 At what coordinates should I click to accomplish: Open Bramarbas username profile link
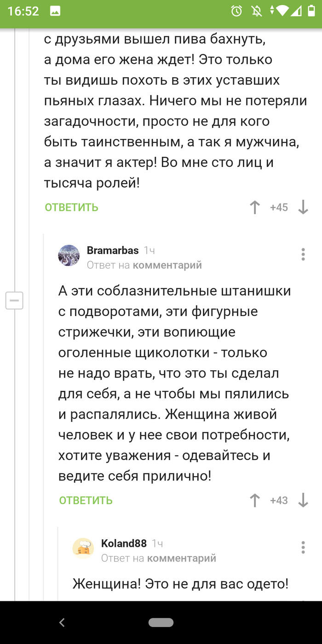click(113, 250)
